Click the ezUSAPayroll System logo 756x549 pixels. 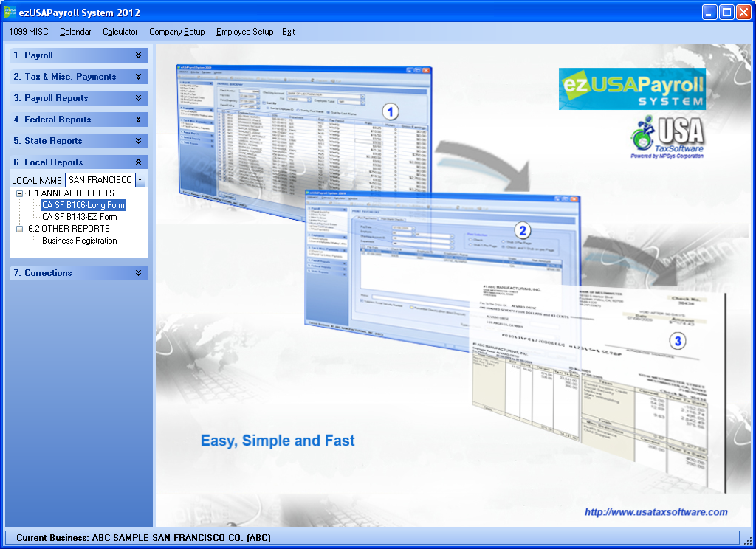631,89
